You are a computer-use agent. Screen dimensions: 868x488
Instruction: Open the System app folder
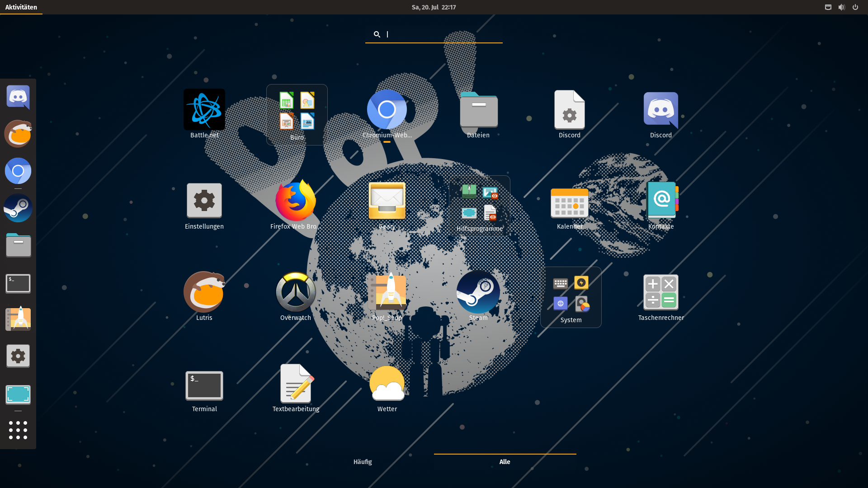pyautogui.click(x=571, y=297)
